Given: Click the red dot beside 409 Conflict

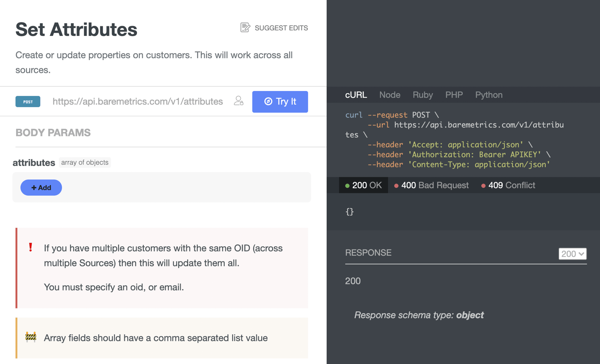Looking at the screenshot, I should (x=483, y=185).
